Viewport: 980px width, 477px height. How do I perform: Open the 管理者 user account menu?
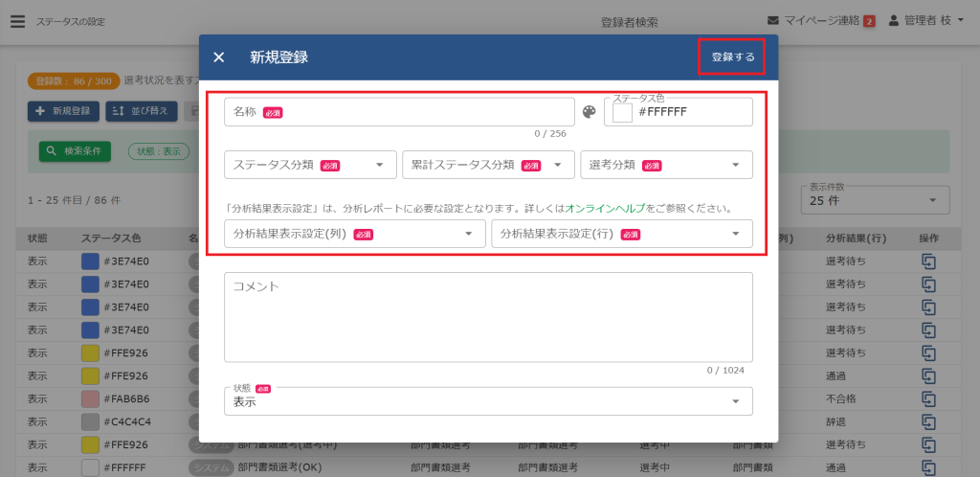[x=925, y=20]
